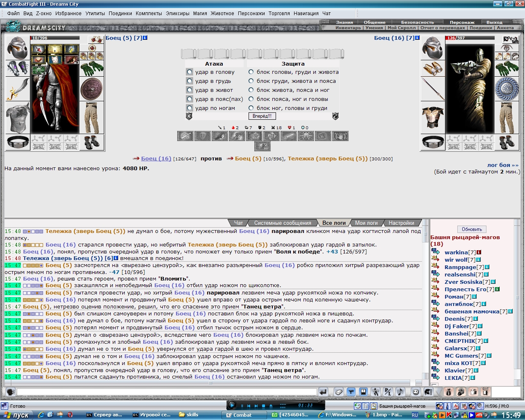Select attack 'удар в голову'
This screenshot has height=420, width=525.
pos(189,72)
